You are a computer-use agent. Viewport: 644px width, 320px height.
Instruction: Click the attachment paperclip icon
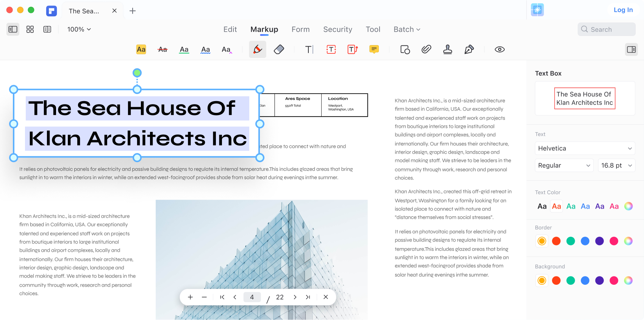426,50
